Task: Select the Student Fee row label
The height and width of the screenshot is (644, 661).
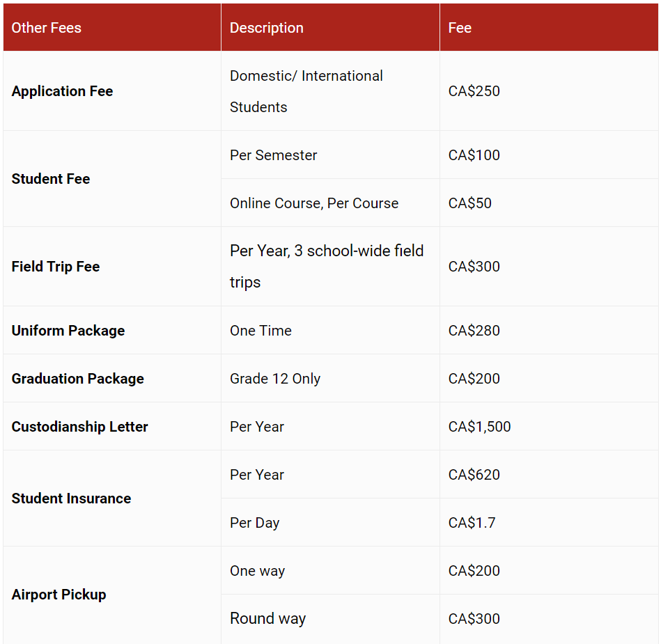Action: 51,179
